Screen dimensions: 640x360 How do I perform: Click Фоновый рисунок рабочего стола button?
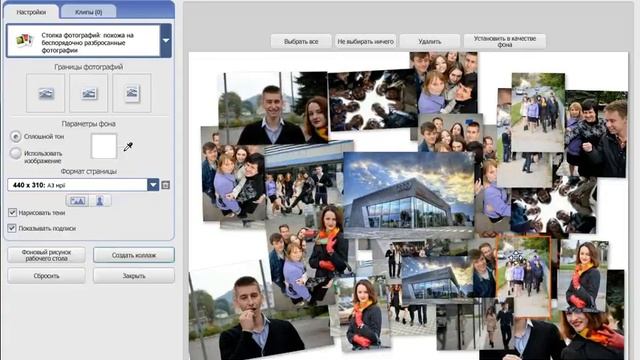(46, 255)
